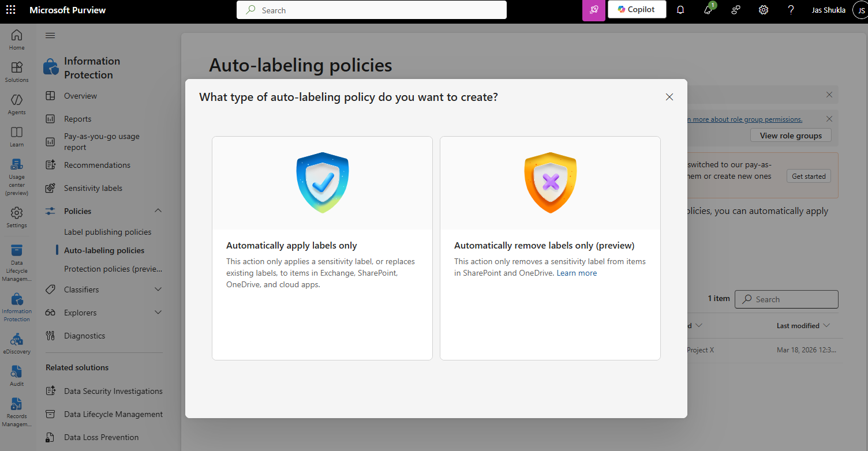Screen dimensions: 868x451
Task: Sort by the Last modified column chevron
Action: pos(826,326)
